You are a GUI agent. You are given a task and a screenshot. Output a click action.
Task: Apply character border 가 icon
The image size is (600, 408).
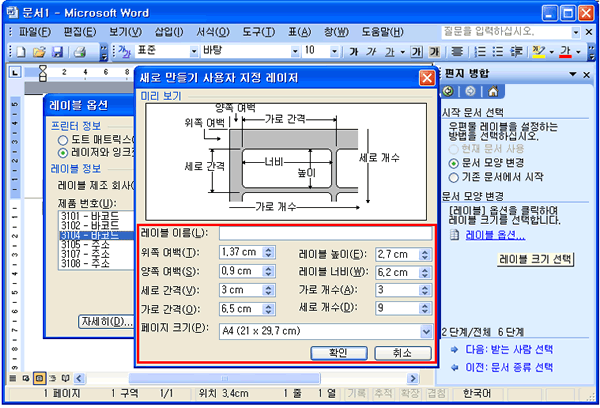416,52
